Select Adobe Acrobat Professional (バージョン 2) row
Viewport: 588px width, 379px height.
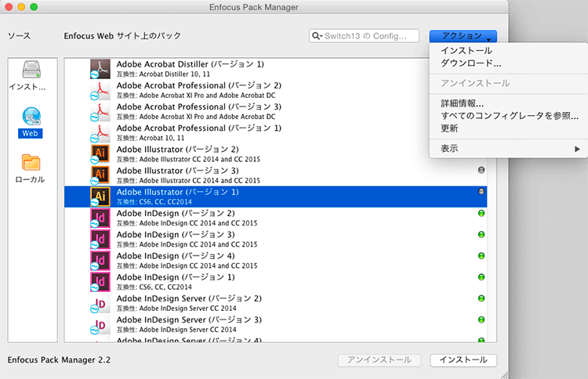(x=276, y=90)
